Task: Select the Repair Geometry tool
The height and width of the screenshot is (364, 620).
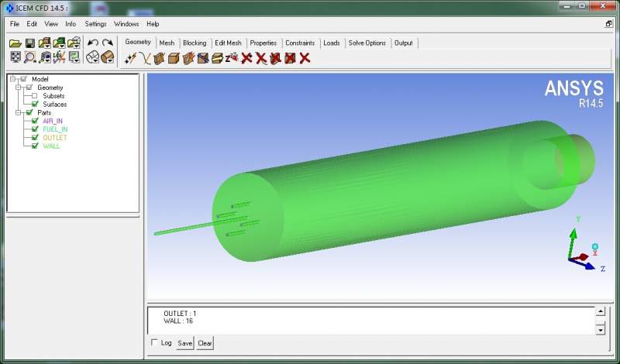Action: [203, 59]
